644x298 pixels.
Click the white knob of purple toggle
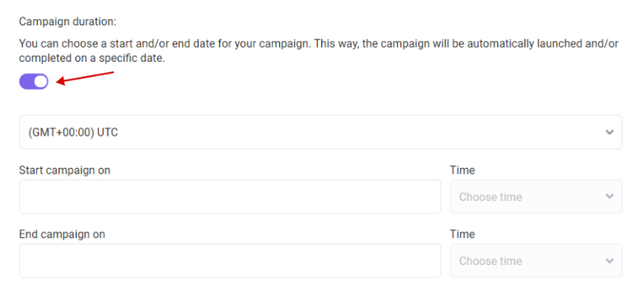pos(40,81)
